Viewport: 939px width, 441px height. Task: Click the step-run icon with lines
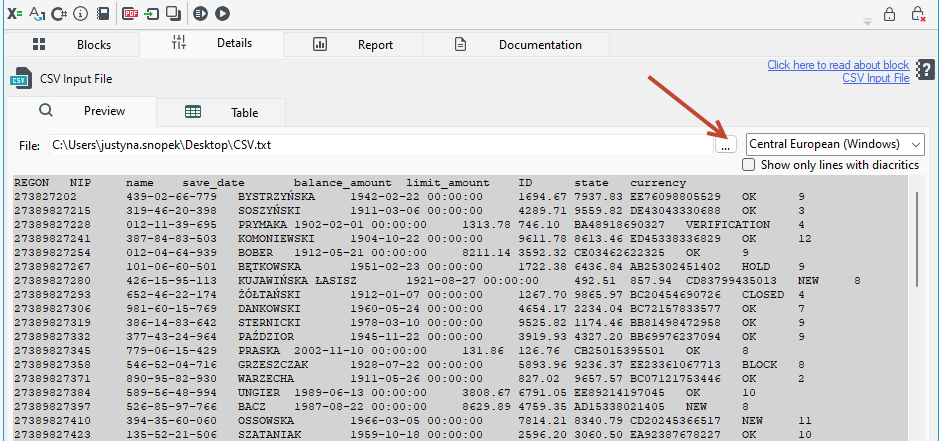point(201,13)
